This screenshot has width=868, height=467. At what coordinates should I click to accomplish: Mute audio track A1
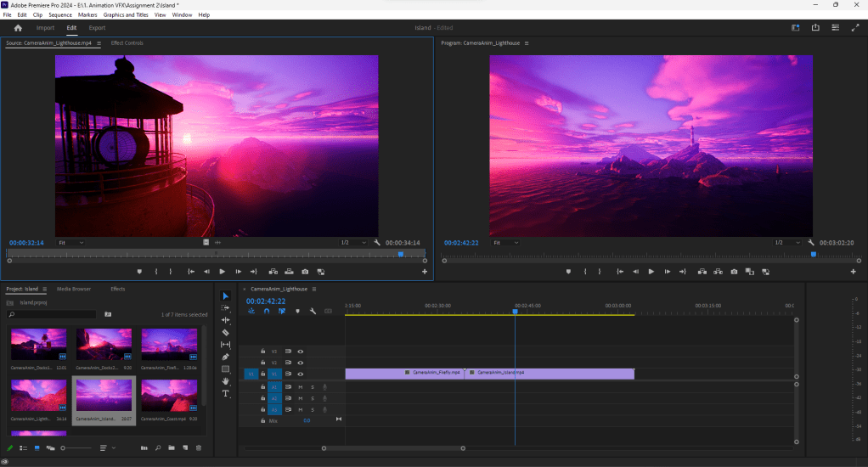[300, 387]
